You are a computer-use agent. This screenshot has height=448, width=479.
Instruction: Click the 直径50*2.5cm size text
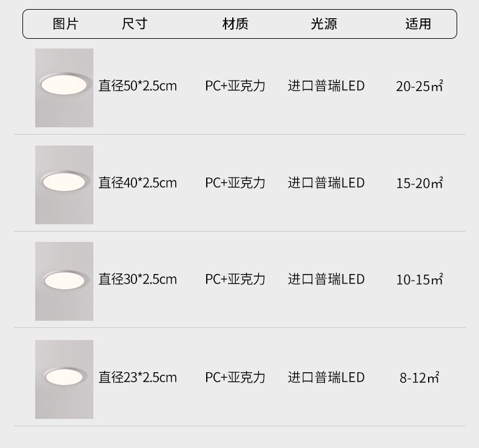[138, 86]
